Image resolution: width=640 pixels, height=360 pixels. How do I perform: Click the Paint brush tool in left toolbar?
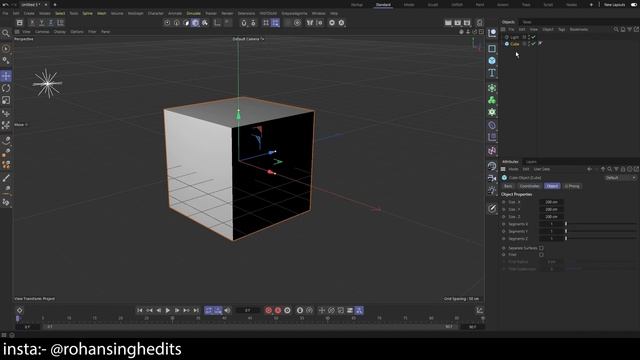tap(6, 178)
